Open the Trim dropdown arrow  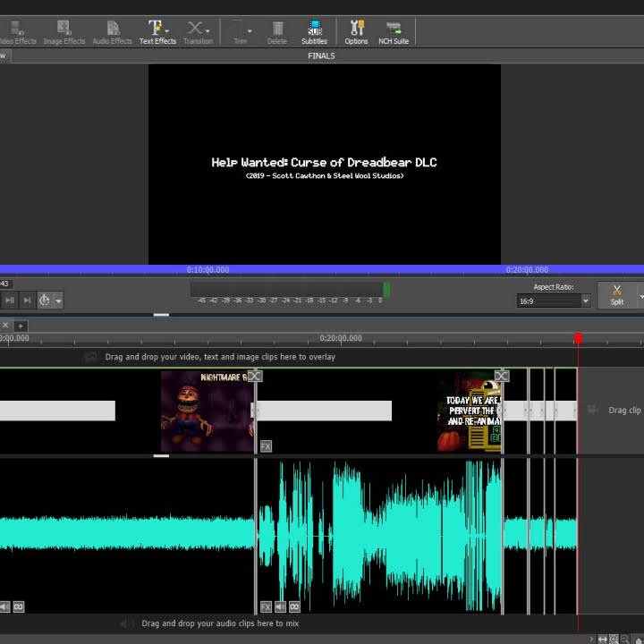250,30
